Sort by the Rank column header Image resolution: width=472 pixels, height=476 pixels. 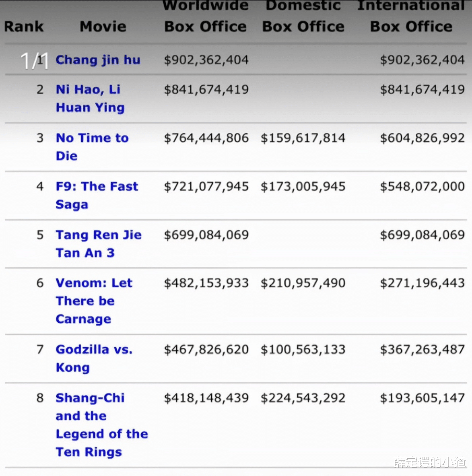click(x=24, y=27)
